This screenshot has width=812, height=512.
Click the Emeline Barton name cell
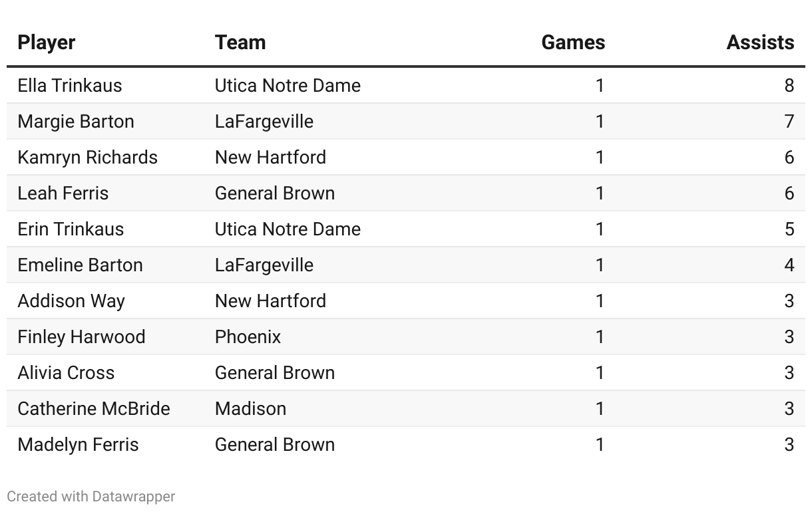[81, 265]
